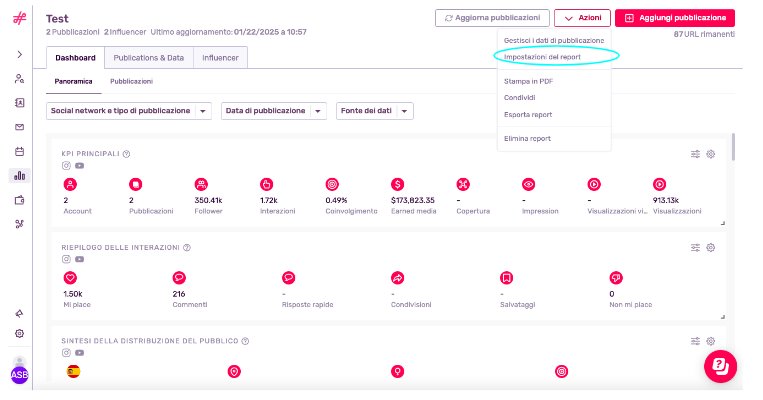Screen dimensions: 763x400
Task: Choose Condividi from the Azioni menu
Action: 519,97
